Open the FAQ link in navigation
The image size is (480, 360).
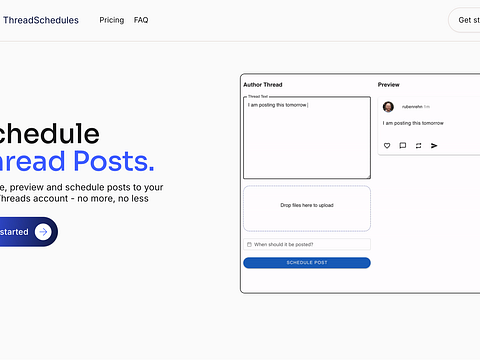[141, 20]
